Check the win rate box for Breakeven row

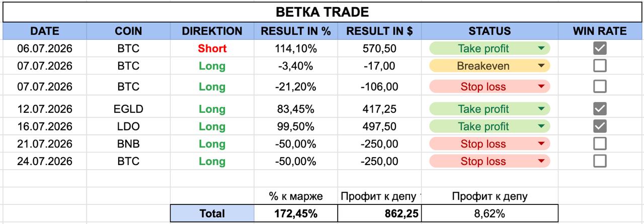pos(600,66)
